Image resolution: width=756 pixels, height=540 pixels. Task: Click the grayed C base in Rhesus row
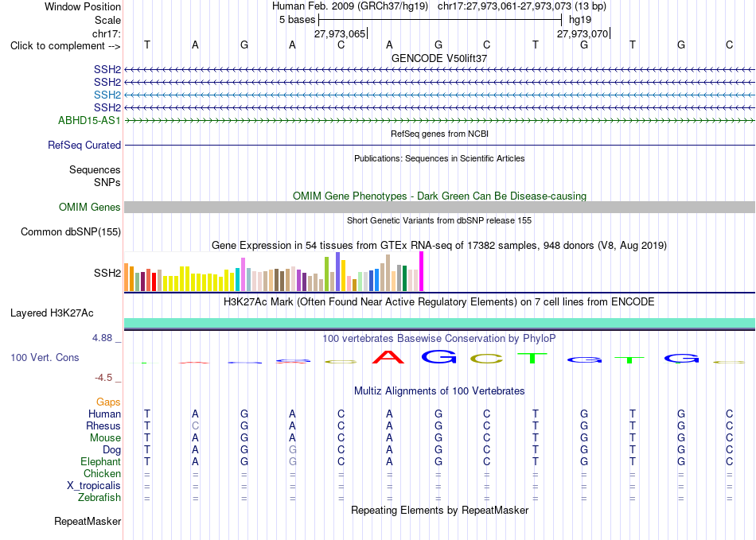pos(195,425)
